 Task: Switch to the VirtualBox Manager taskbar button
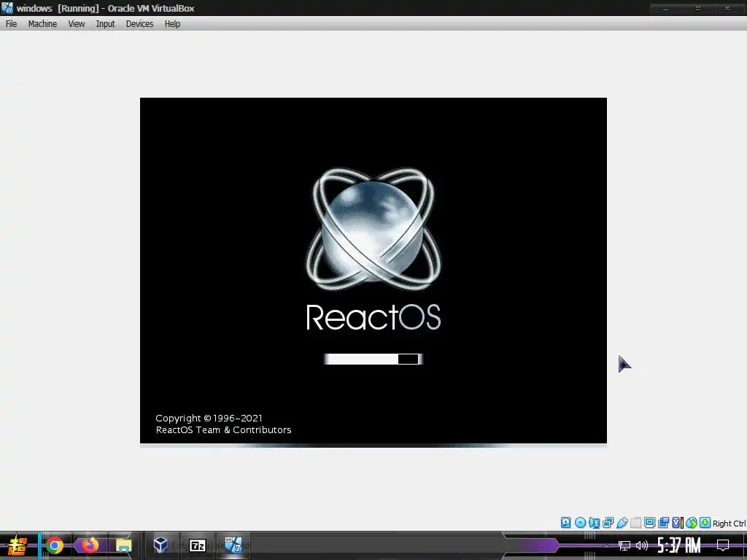tap(161, 545)
